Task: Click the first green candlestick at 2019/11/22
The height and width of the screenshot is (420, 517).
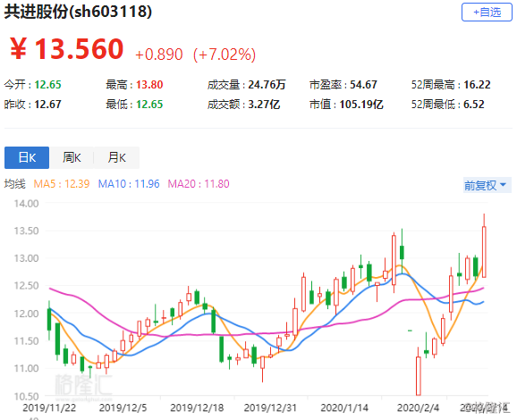Action: (x=49, y=319)
